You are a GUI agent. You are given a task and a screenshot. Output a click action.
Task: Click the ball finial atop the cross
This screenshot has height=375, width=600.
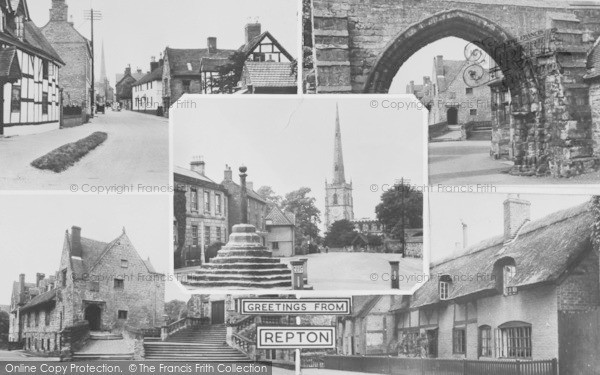[x=243, y=170]
